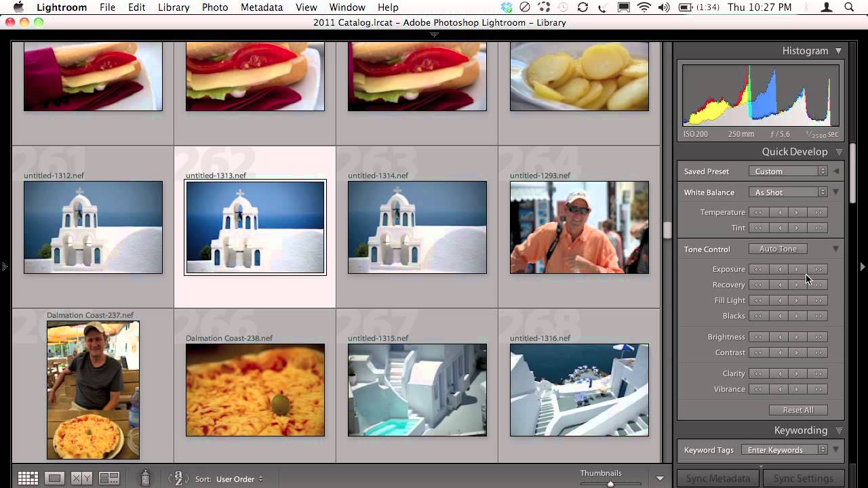Decrease Blacks with single-left arrow
The height and width of the screenshot is (488, 868).
778,316
